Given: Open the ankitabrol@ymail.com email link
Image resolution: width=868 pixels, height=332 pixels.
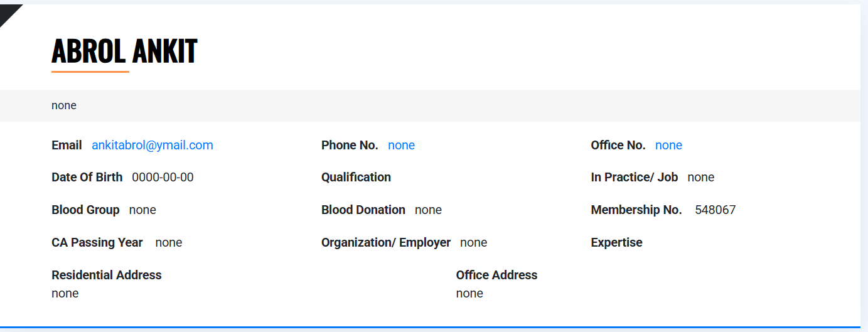Looking at the screenshot, I should pyautogui.click(x=153, y=146).
